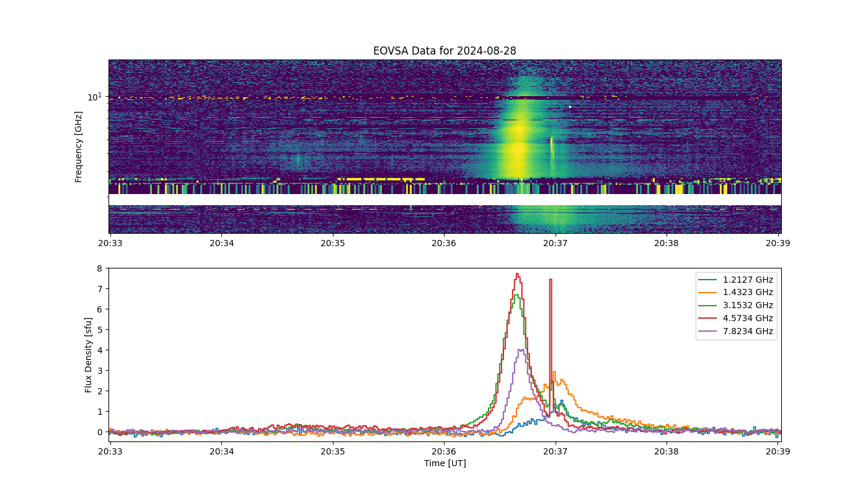Click the white data-gap band in spectrogram
Viewport: 868px width, 496px height.
[445, 200]
